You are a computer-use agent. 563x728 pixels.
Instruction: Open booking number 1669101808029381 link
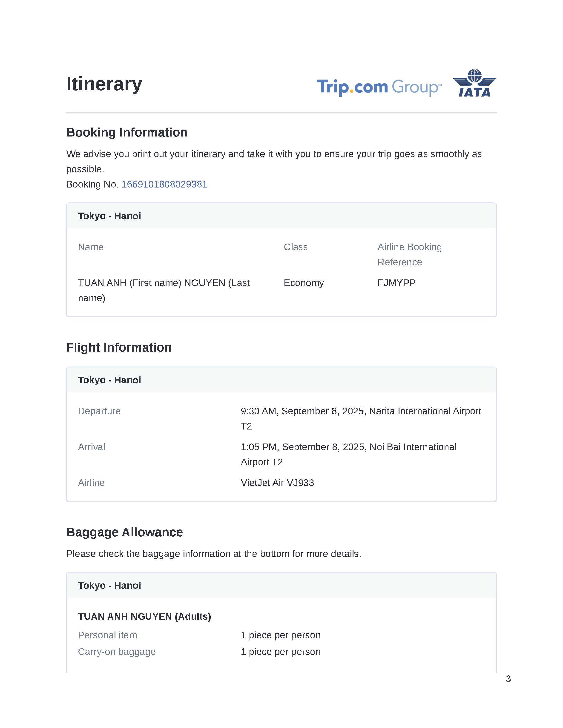(x=164, y=184)
